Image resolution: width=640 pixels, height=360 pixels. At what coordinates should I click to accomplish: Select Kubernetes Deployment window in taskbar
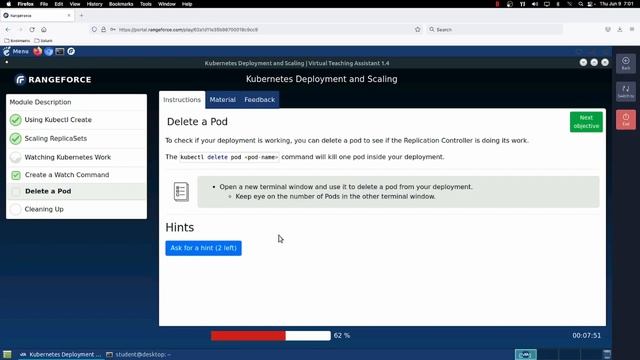point(60,354)
